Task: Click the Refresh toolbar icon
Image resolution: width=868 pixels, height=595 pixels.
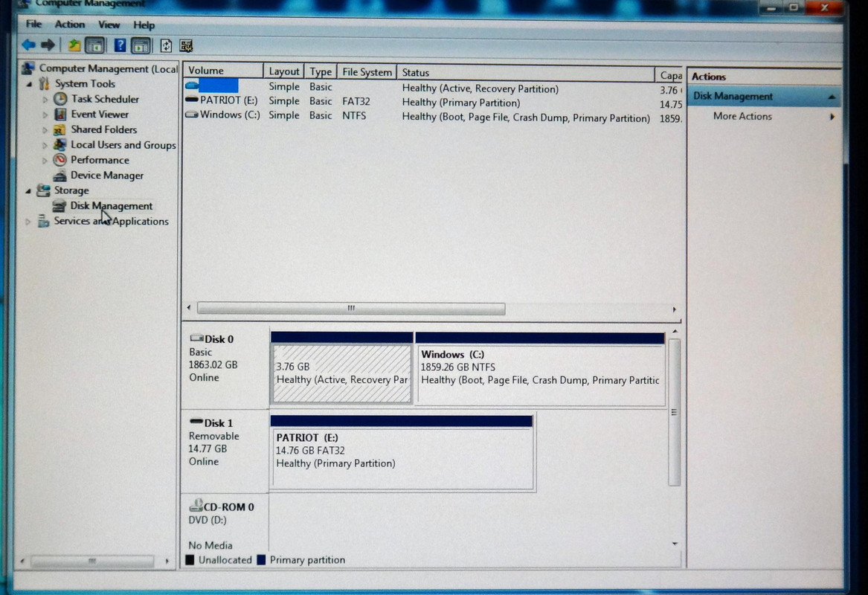Action: pos(166,45)
